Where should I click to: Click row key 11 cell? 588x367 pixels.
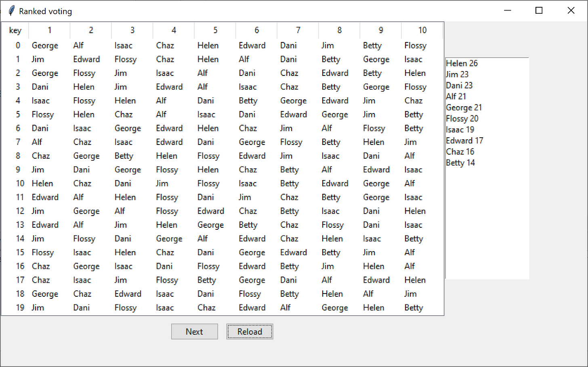[20, 197]
